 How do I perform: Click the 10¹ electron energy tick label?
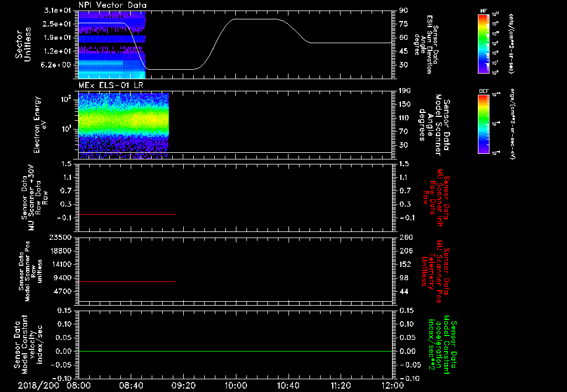pyautogui.click(x=67, y=129)
